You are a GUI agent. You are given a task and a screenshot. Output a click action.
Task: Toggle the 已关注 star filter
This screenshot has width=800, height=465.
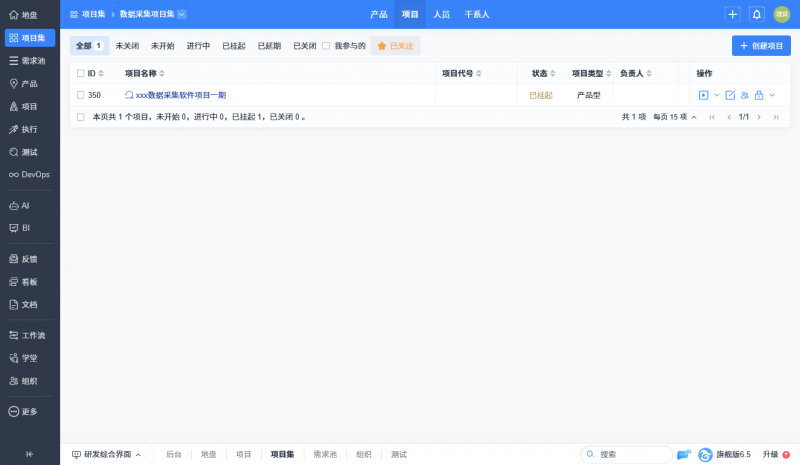click(395, 46)
